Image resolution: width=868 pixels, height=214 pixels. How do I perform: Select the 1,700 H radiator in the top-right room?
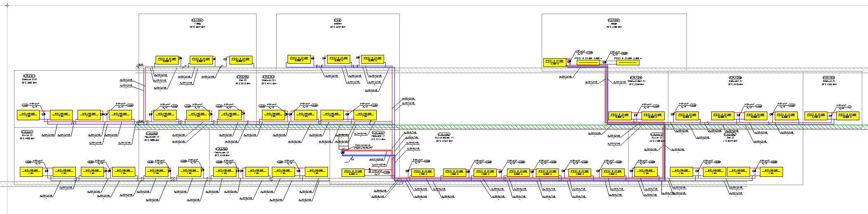[x=554, y=62]
